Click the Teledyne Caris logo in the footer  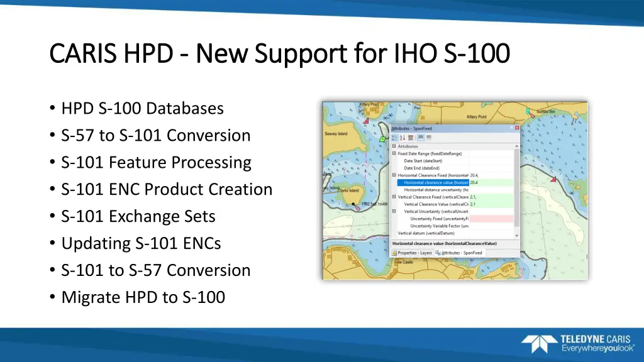pyautogui.click(x=578, y=344)
